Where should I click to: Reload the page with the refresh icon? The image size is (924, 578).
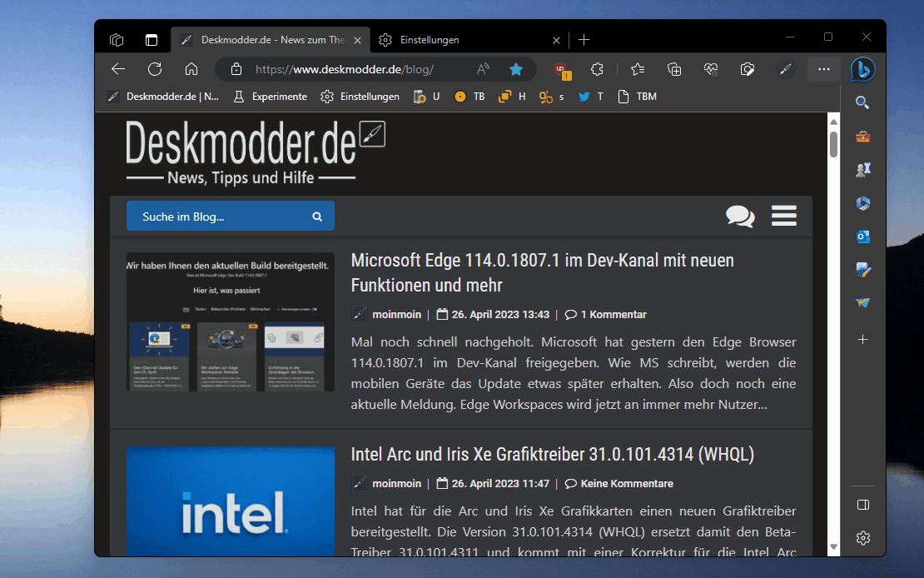(155, 69)
